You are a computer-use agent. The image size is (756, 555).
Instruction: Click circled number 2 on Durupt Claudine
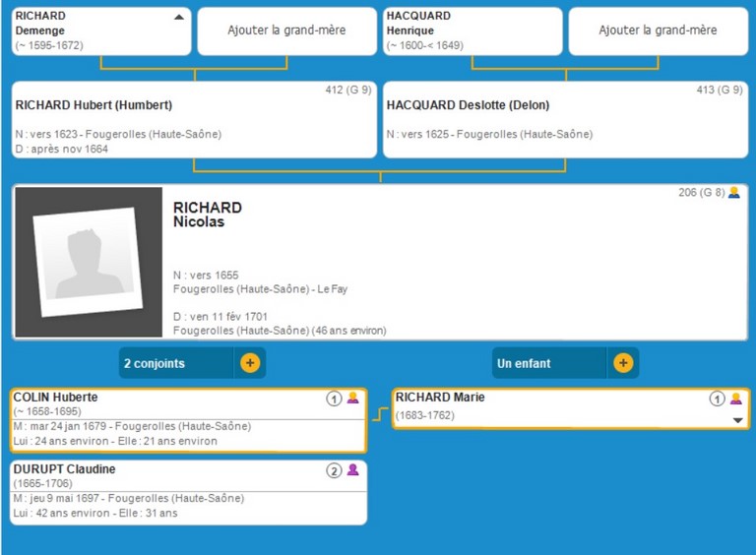(x=334, y=470)
